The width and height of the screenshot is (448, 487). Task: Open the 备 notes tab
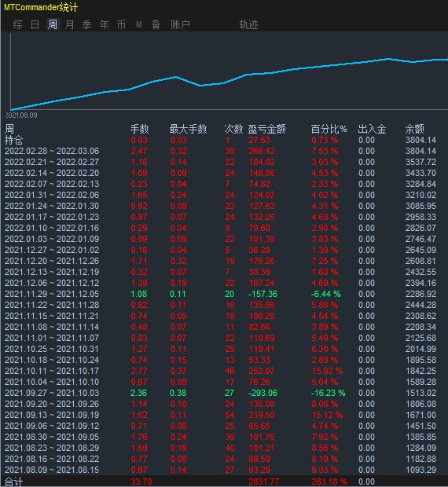[x=156, y=24]
